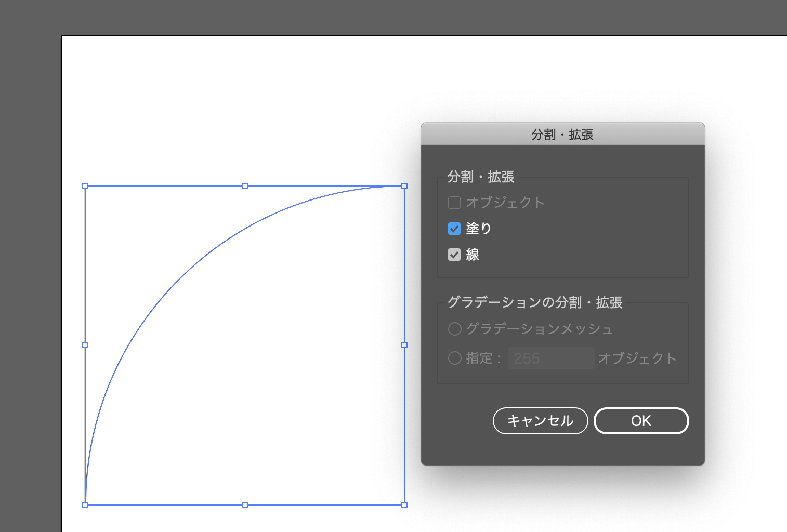This screenshot has height=532, width=787.
Task: Click the 255 object count field
Action: (551, 358)
